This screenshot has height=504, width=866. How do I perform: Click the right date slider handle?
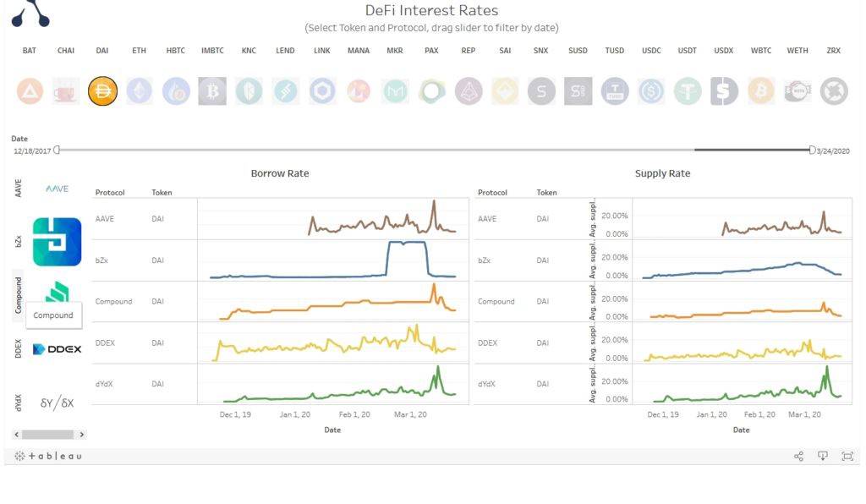pyautogui.click(x=812, y=150)
